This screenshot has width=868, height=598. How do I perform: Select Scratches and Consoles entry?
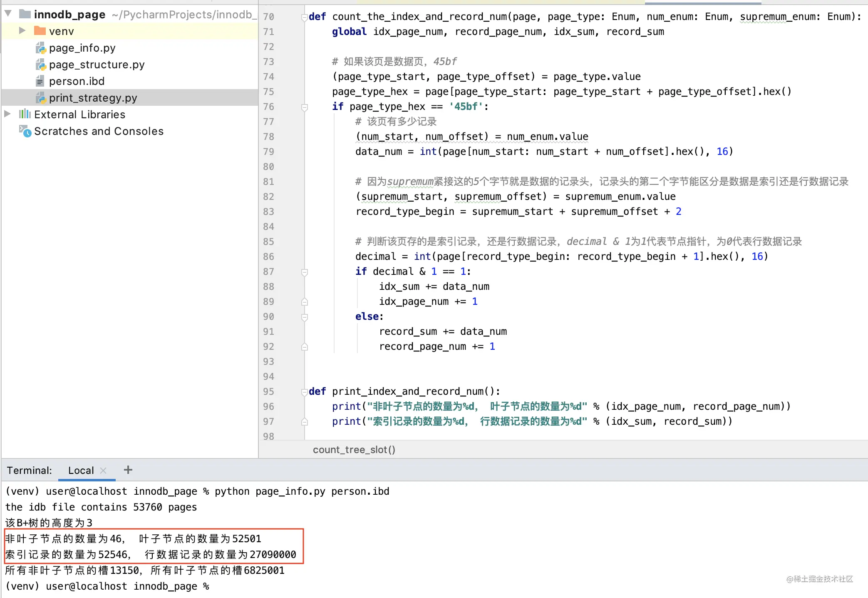[99, 131]
